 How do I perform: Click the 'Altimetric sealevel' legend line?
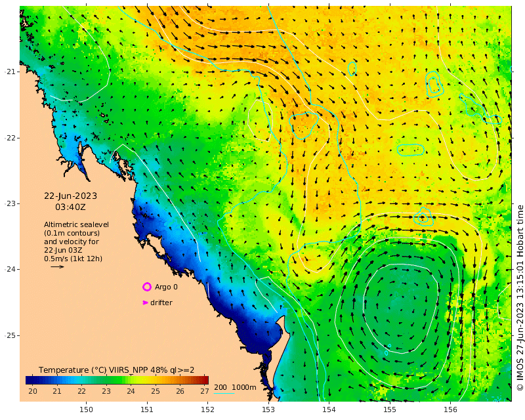pyautogui.click(x=76, y=224)
